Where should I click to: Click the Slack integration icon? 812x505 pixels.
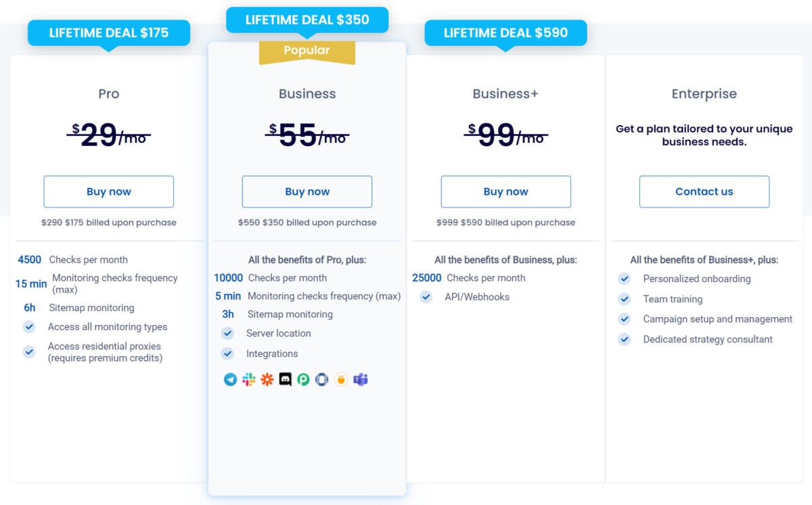pos(248,379)
